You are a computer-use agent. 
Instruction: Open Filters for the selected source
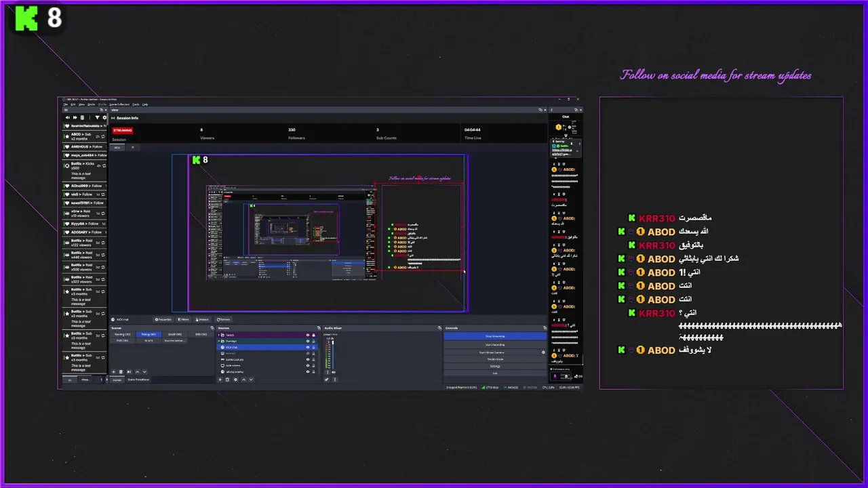pyautogui.click(x=184, y=319)
